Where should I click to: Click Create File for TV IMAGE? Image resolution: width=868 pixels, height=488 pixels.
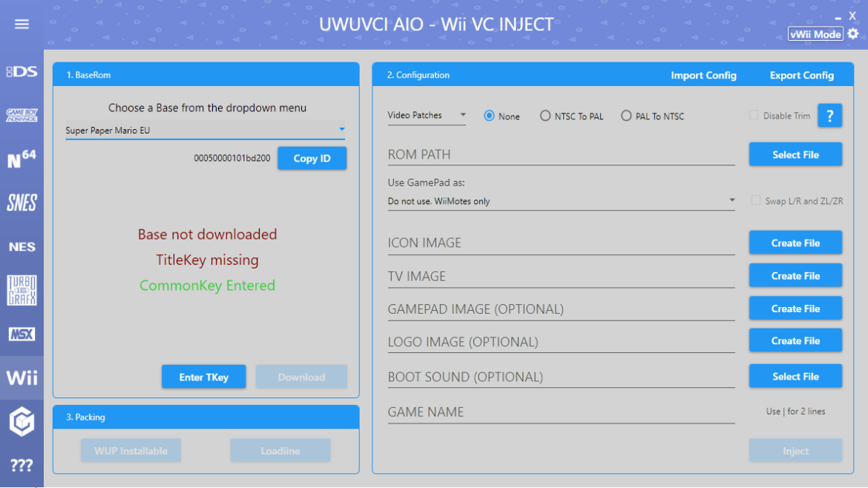coord(795,276)
